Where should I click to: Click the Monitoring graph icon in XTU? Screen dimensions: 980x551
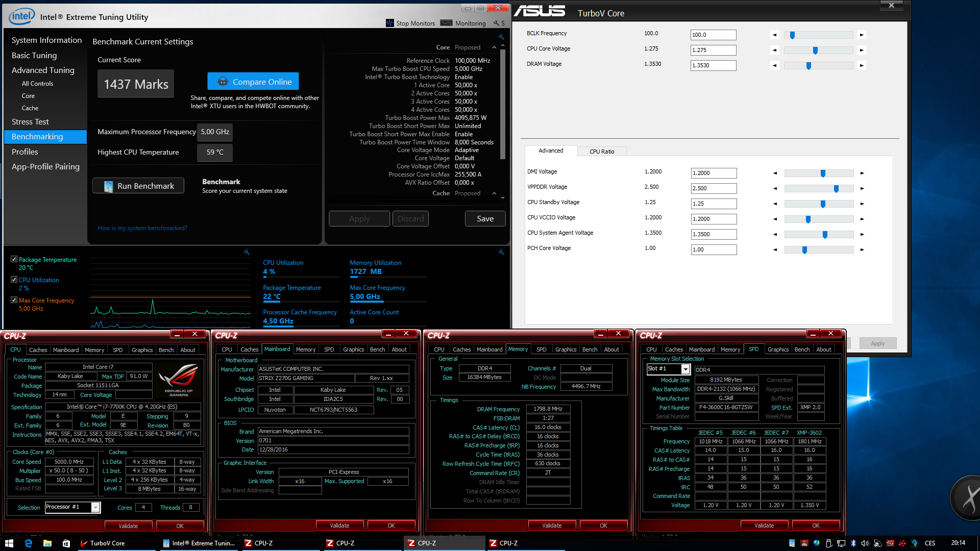(446, 23)
